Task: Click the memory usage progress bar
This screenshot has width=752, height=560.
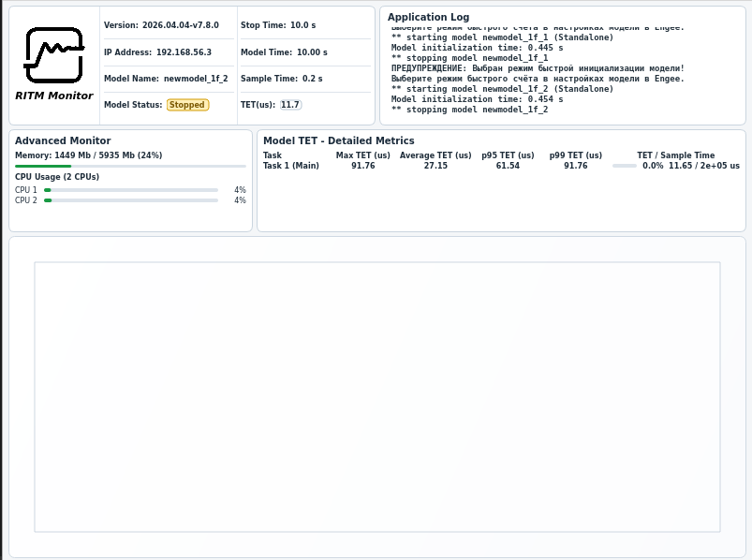Action: (130, 167)
